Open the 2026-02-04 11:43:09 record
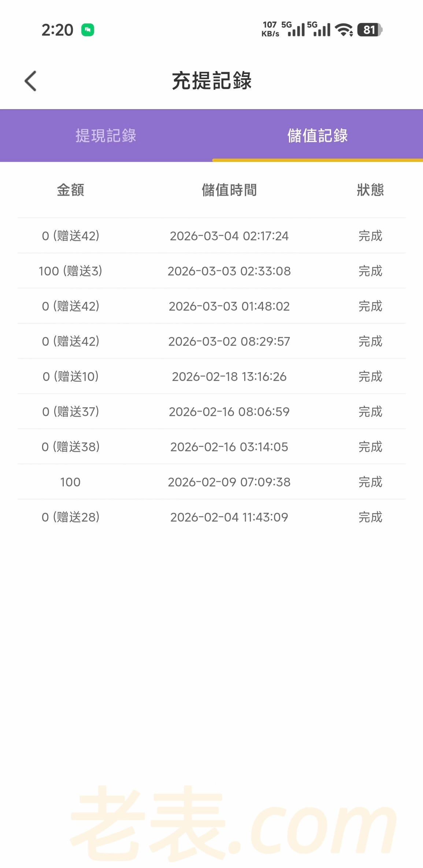Image resolution: width=423 pixels, height=868 pixels. (x=229, y=517)
